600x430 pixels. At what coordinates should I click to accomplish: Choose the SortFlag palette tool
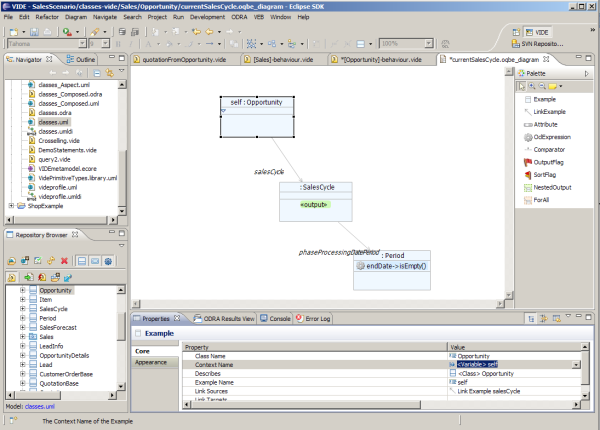pos(540,175)
